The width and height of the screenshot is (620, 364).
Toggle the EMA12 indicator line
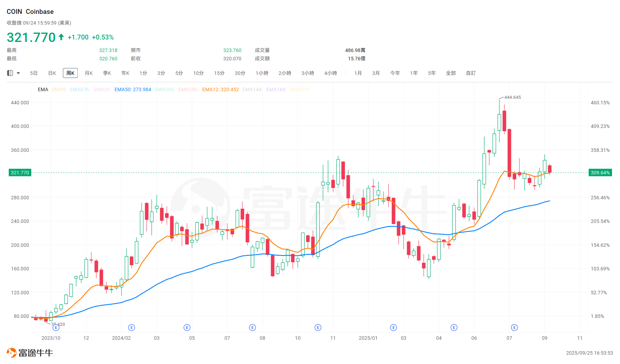click(220, 89)
